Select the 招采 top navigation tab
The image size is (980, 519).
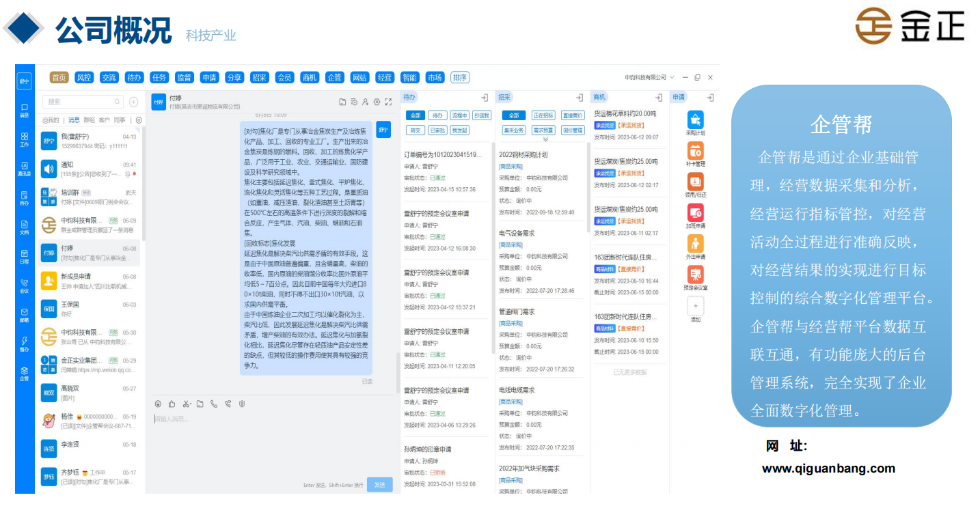259,78
